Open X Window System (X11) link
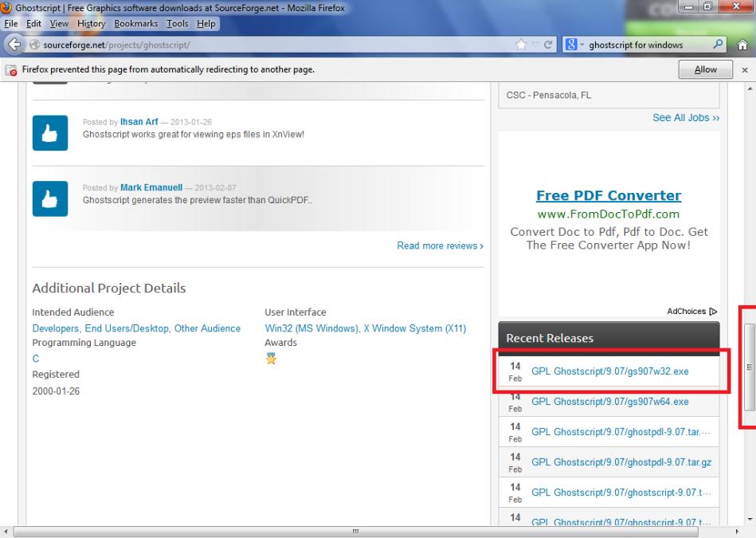 pyautogui.click(x=414, y=328)
